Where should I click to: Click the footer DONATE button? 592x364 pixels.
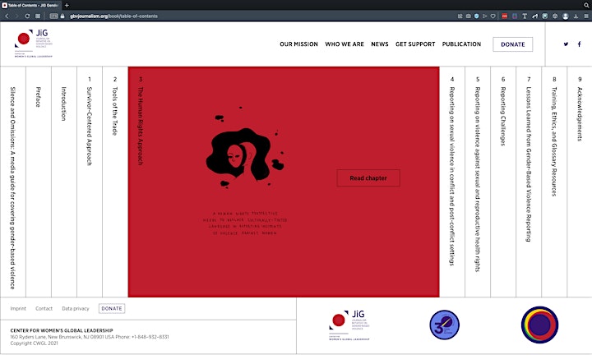112,309
